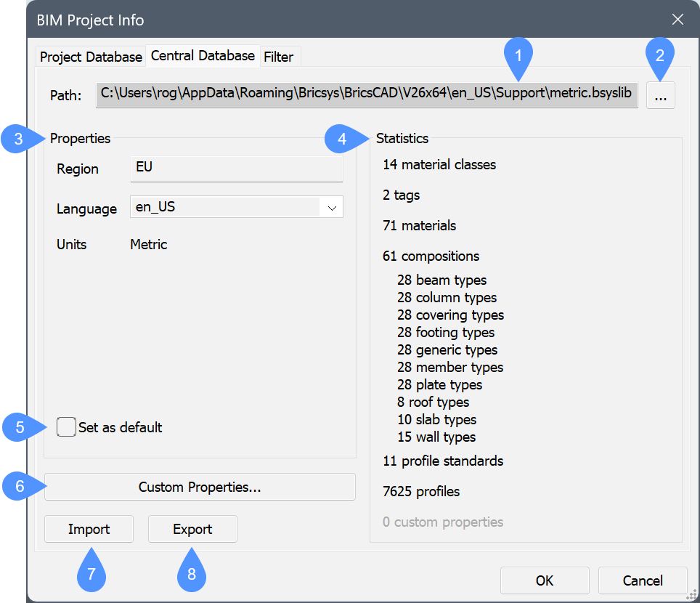Viewport: 700px width, 603px height.
Task: Open the Custom Properties dialog
Action: tap(200, 487)
